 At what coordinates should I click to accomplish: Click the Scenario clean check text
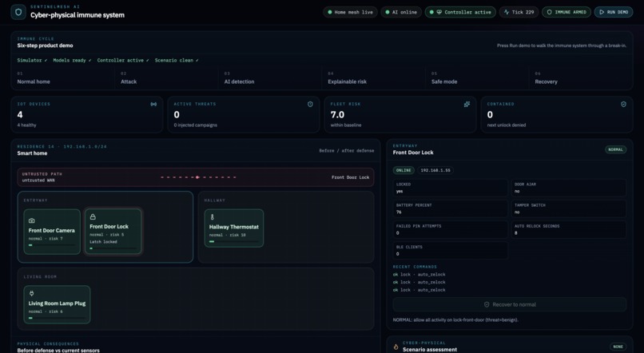tap(177, 61)
